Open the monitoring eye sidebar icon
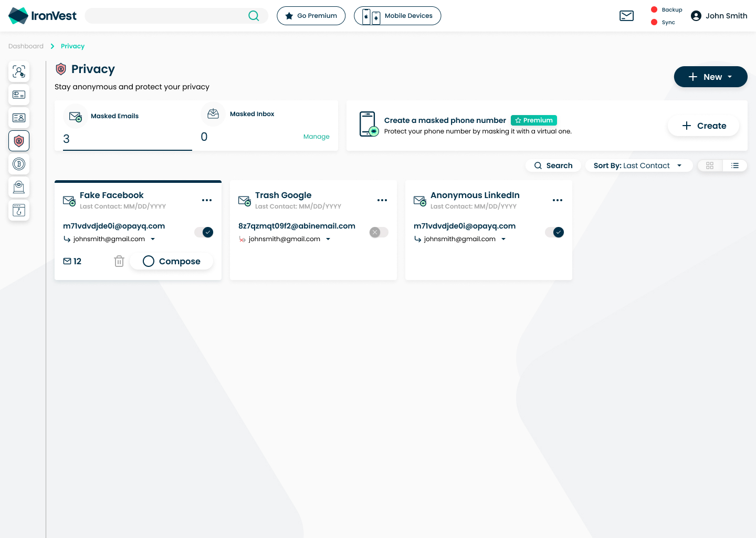The height and width of the screenshot is (538, 756). (19, 187)
